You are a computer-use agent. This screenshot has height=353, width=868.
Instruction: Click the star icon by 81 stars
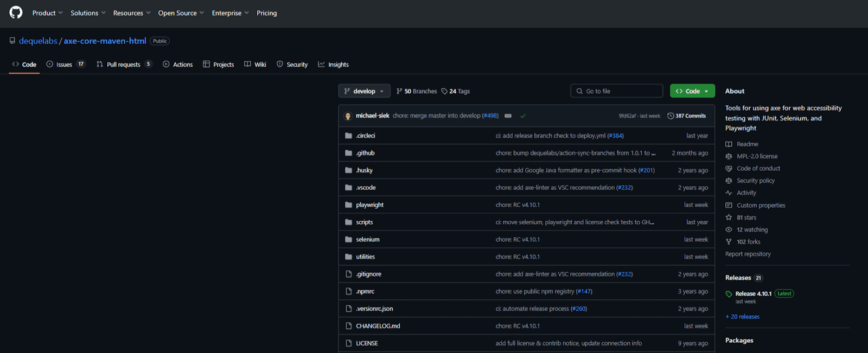point(729,217)
